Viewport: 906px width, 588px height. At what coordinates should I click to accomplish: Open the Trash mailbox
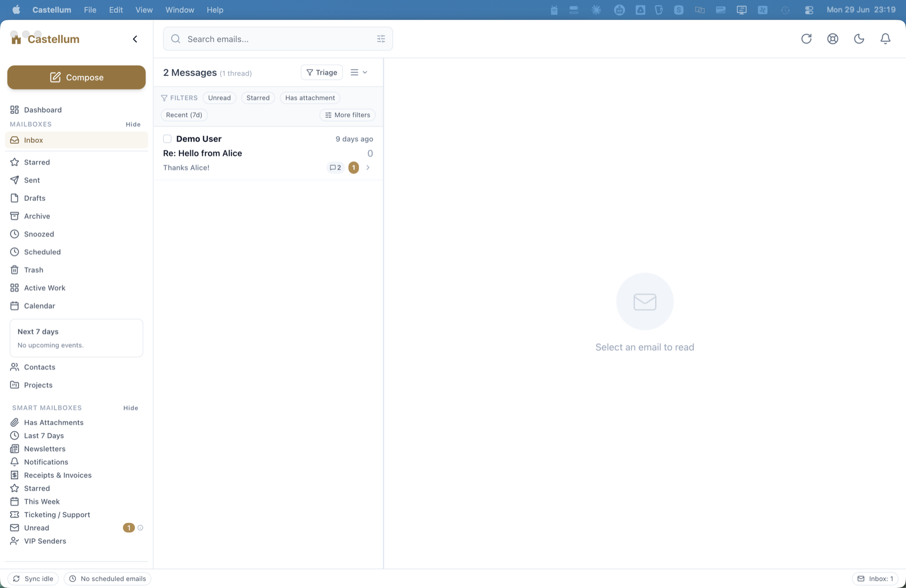76,270
